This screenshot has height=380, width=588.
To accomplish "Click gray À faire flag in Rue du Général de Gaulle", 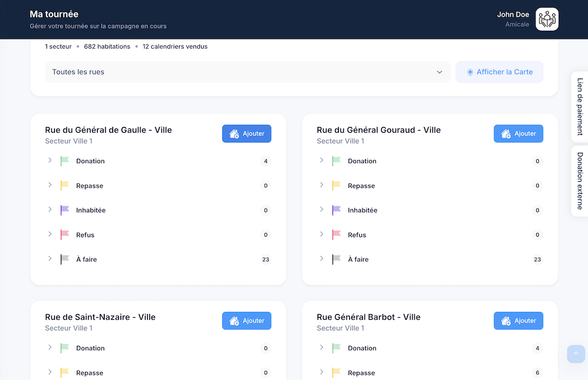I will [x=65, y=259].
